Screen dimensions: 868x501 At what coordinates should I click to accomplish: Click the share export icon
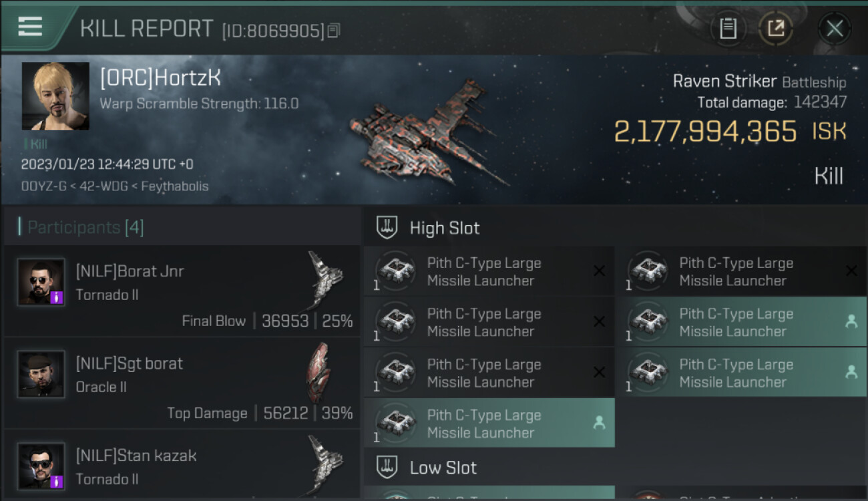(776, 28)
